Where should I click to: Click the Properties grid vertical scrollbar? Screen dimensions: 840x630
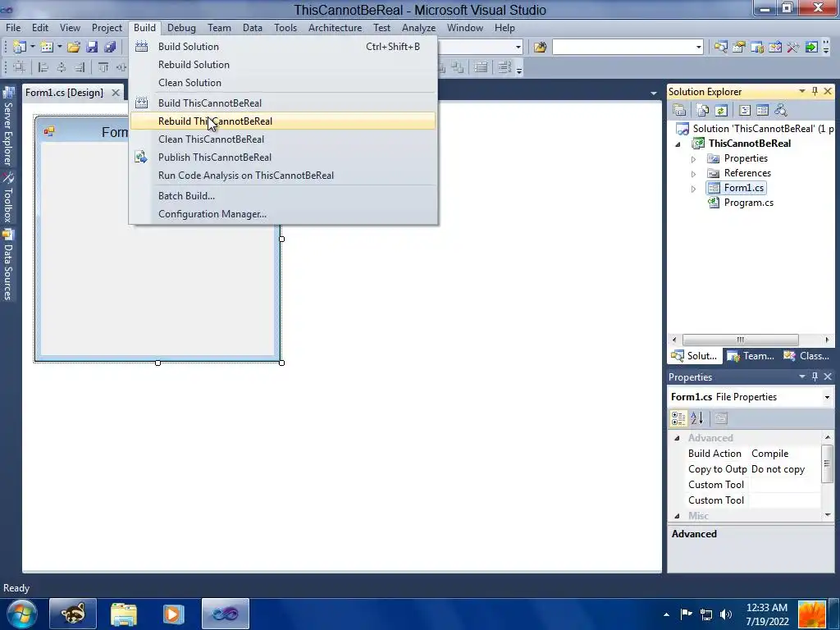coord(827,464)
